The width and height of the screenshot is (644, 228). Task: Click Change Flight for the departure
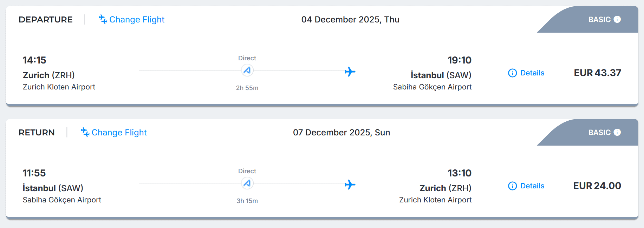click(137, 20)
